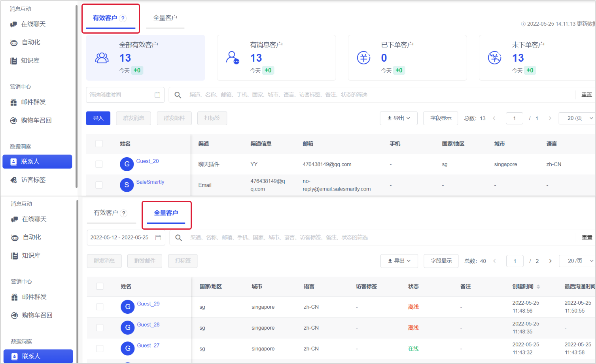The image size is (596, 364).
Task: Click 群发邮件 button next to 导入
Action: (x=174, y=118)
